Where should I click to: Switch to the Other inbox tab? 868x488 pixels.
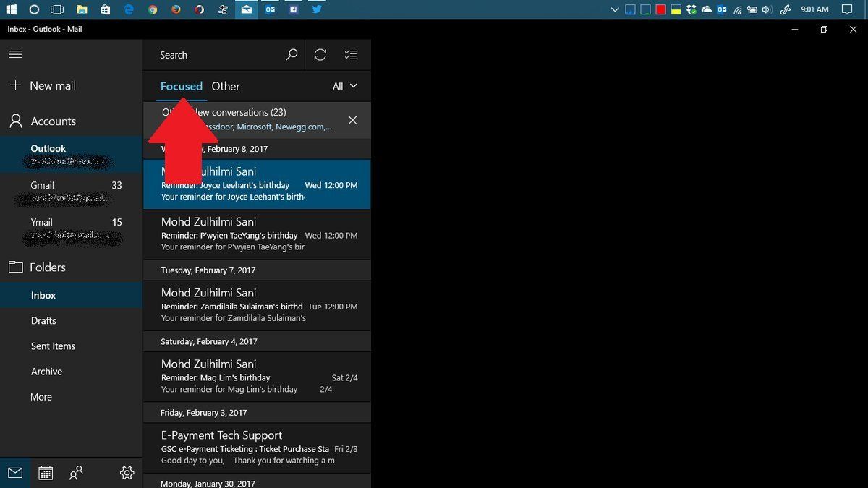coord(226,86)
